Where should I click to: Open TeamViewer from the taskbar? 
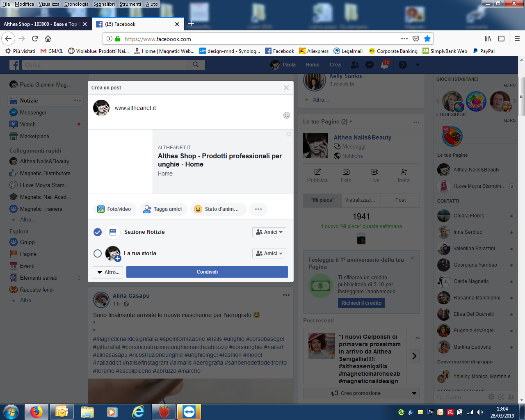[189, 411]
